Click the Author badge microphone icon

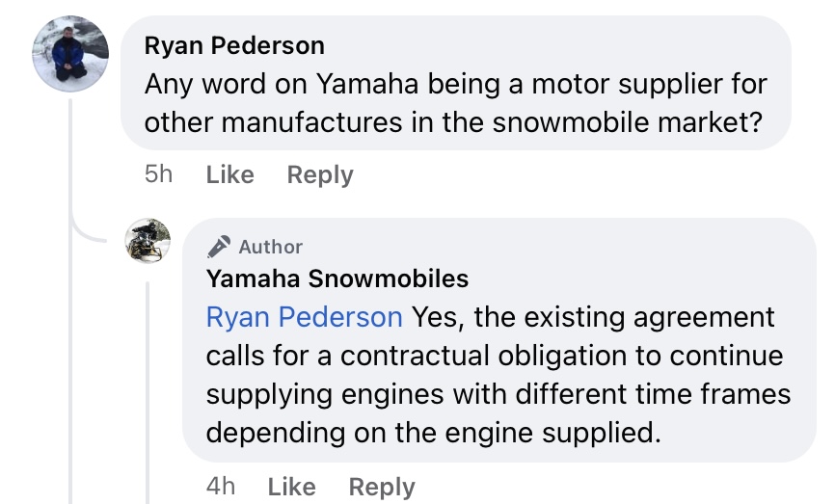[219, 247]
